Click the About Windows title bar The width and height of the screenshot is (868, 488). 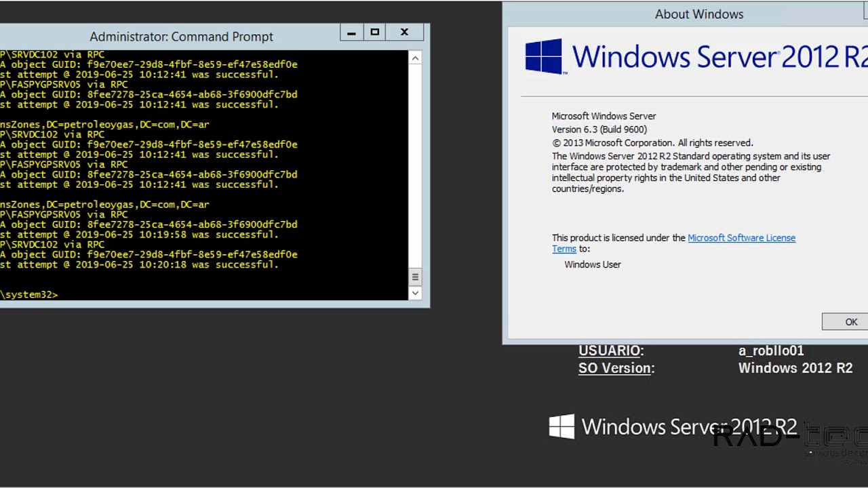point(699,14)
